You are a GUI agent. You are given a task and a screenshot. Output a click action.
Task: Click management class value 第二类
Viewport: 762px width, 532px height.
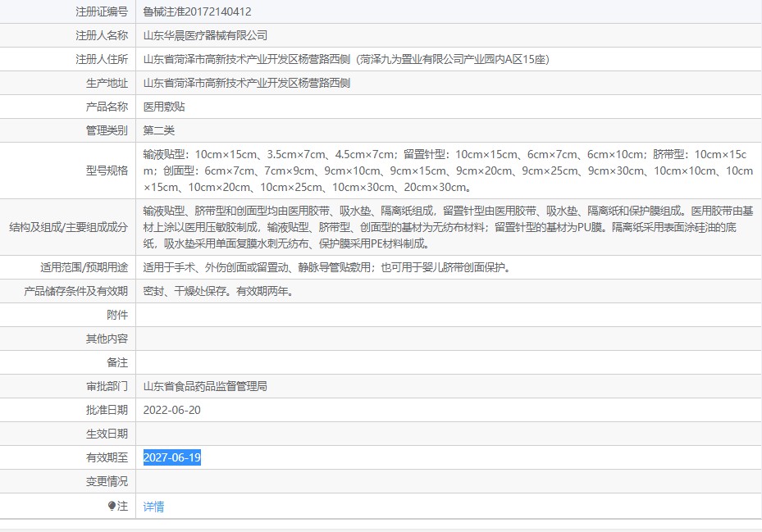(159, 130)
